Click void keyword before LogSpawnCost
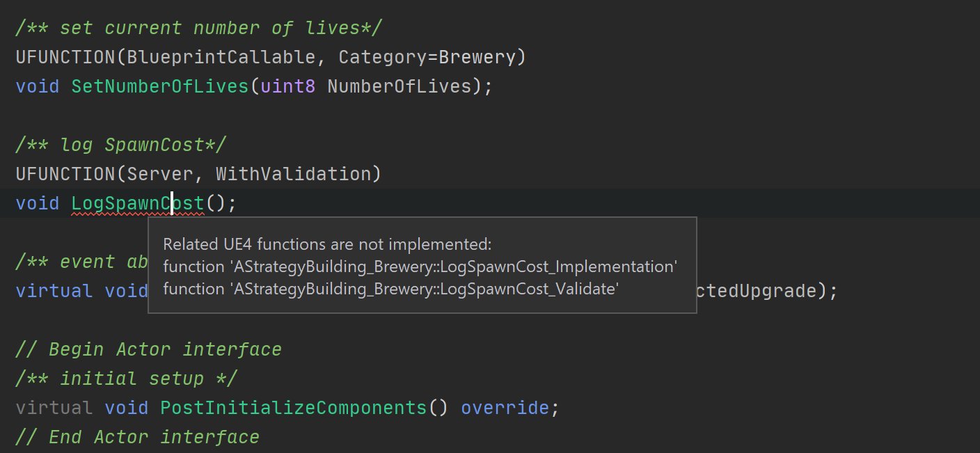The width and height of the screenshot is (980, 453). (x=38, y=203)
